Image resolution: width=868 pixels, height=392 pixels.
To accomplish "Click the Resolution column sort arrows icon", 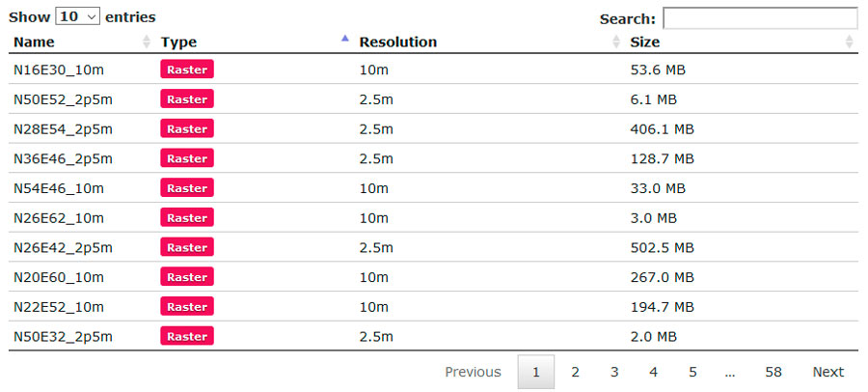I will [x=616, y=42].
